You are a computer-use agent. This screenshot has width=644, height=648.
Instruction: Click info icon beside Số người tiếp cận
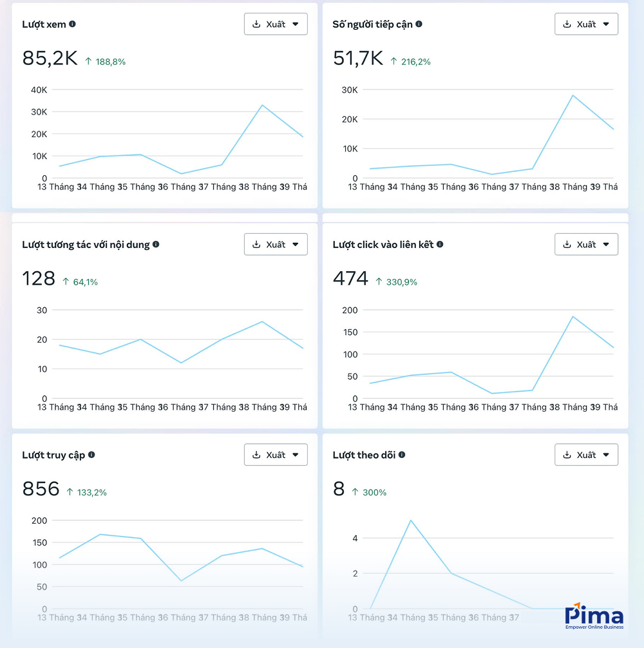click(x=419, y=24)
